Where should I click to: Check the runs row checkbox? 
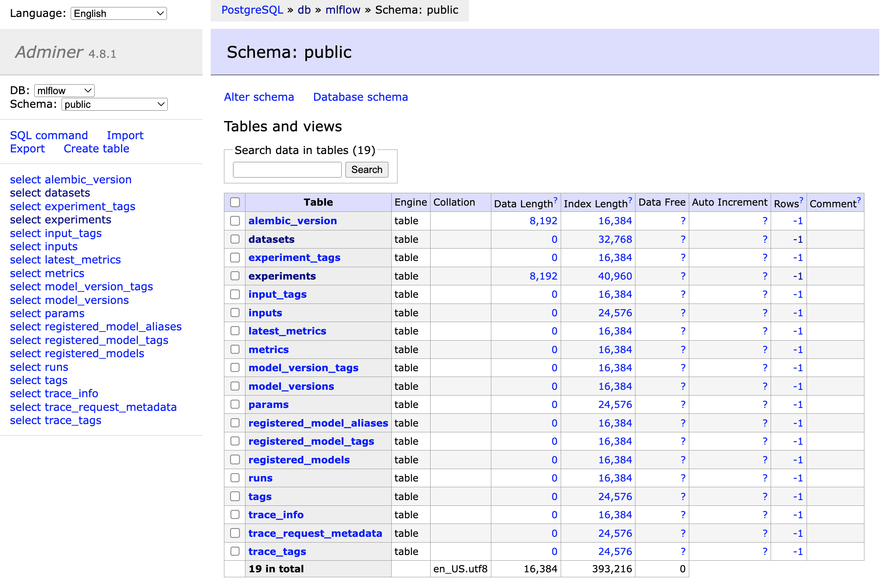[x=235, y=478]
